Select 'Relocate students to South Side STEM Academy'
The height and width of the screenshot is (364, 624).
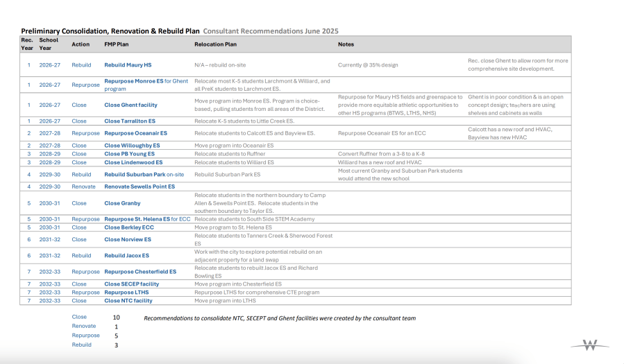(x=254, y=219)
